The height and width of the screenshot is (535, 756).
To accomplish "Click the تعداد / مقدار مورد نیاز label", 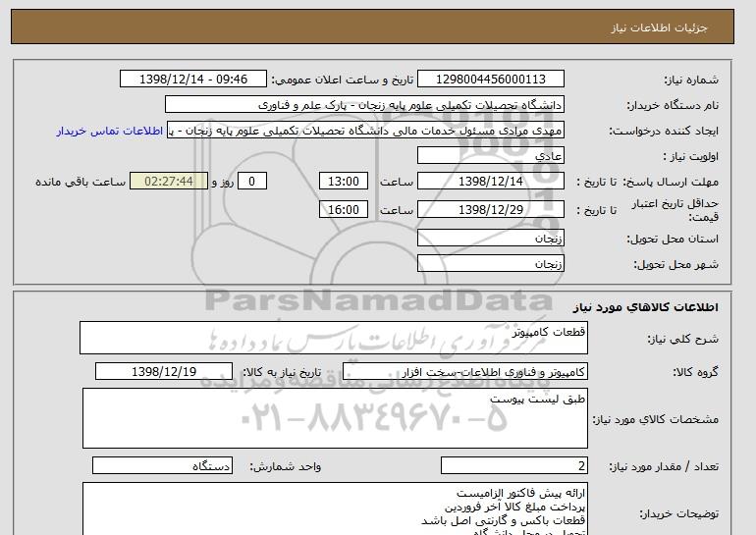I will 664,466.
